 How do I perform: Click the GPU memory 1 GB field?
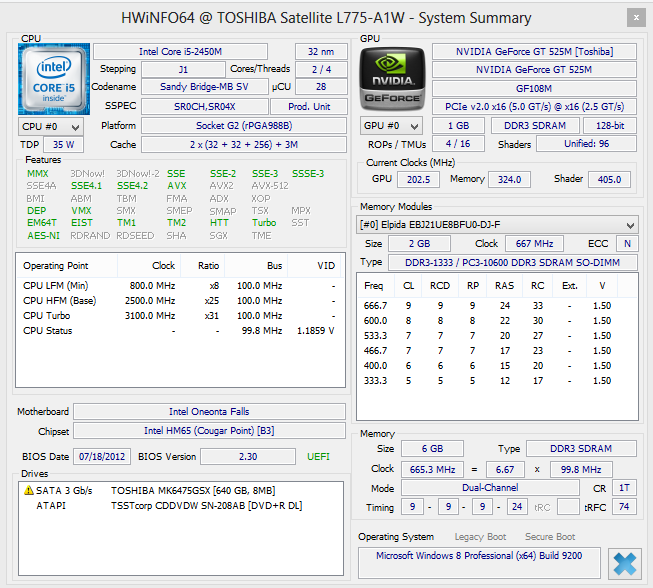pyautogui.click(x=459, y=126)
